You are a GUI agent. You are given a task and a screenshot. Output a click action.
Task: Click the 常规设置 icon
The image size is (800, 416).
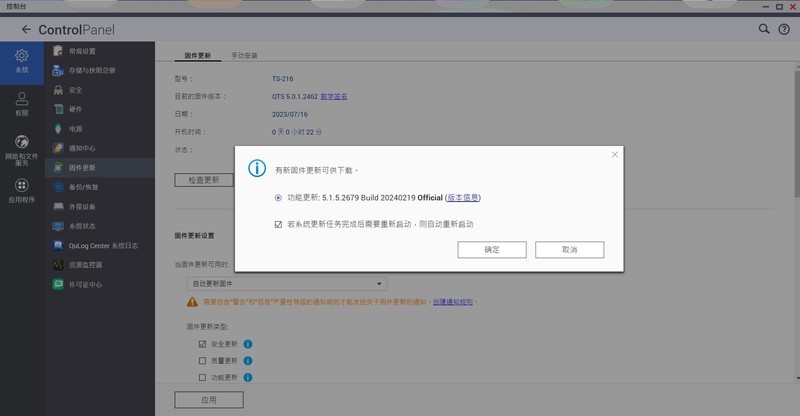click(58, 51)
